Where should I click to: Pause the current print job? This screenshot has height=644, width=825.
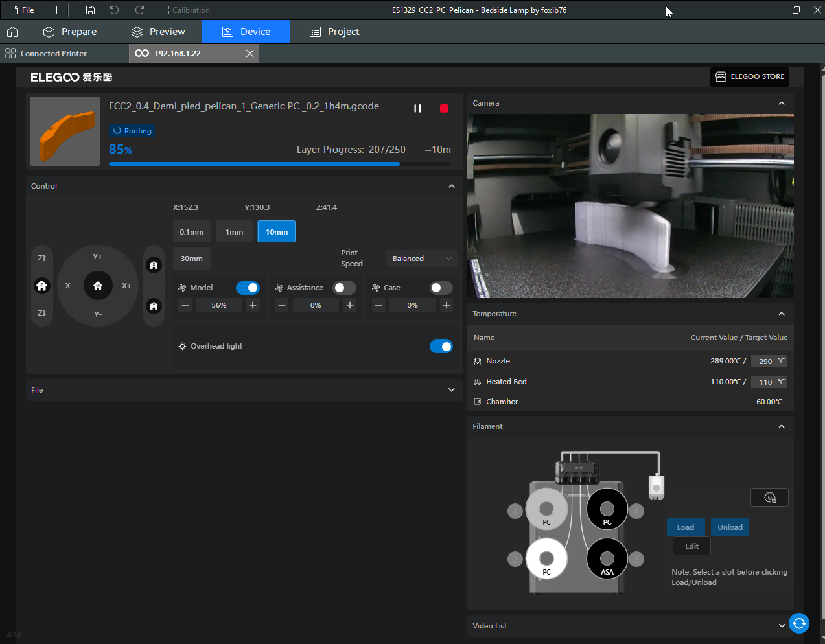[x=417, y=108]
